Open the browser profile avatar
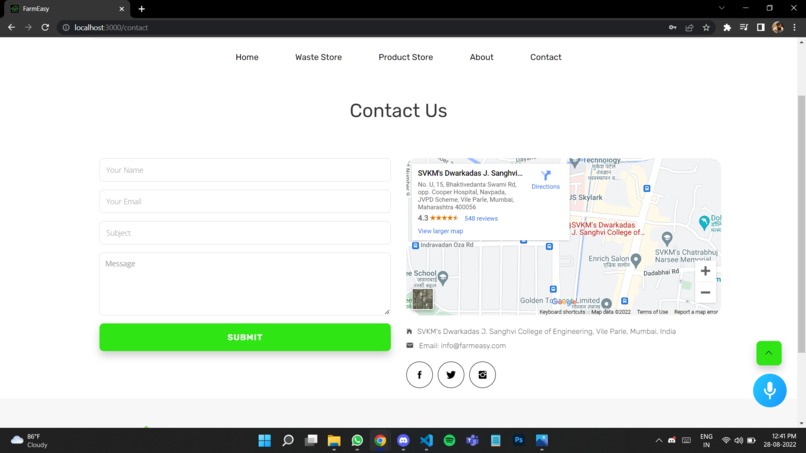The image size is (806, 453). 777,27
